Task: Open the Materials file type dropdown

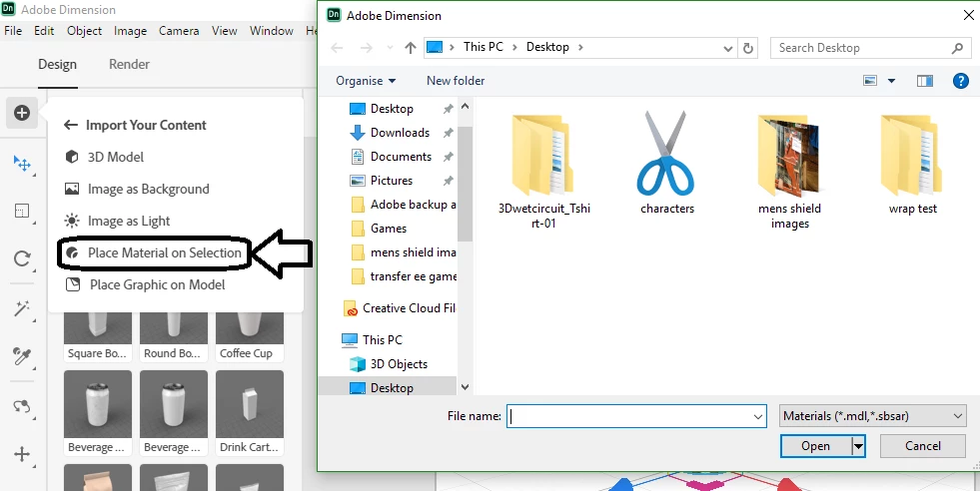Action: tap(874, 416)
